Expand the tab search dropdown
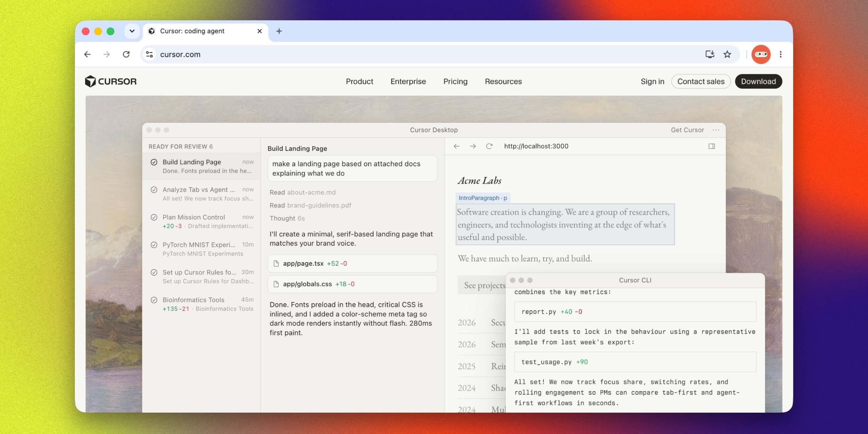Viewport: 868px width, 434px height. 132,31
